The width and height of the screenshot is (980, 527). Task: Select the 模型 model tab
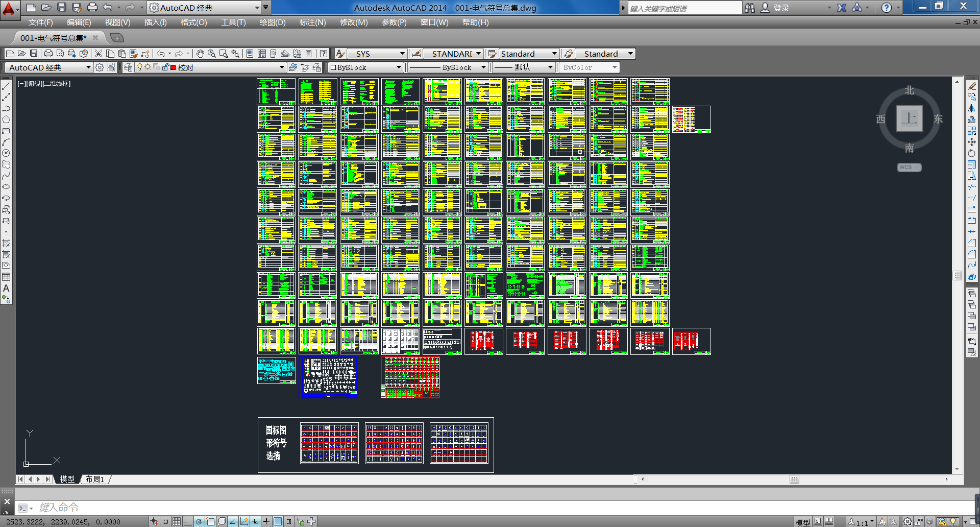pyautogui.click(x=67, y=479)
